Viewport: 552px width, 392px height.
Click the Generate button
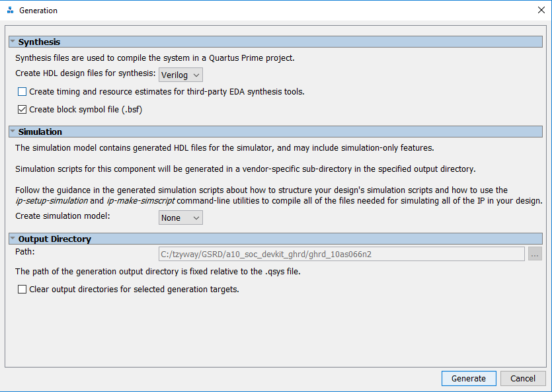pyautogui.click(x=469, y=378)
